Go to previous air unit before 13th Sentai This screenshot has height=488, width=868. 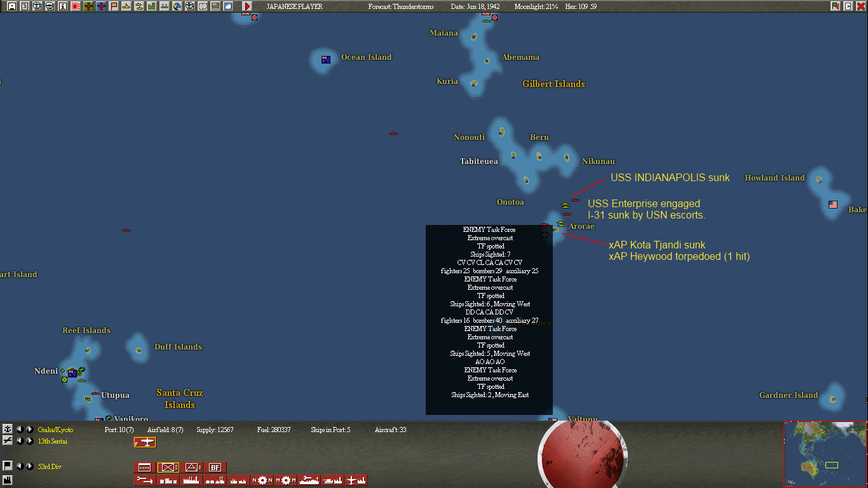tap(19, 440)
